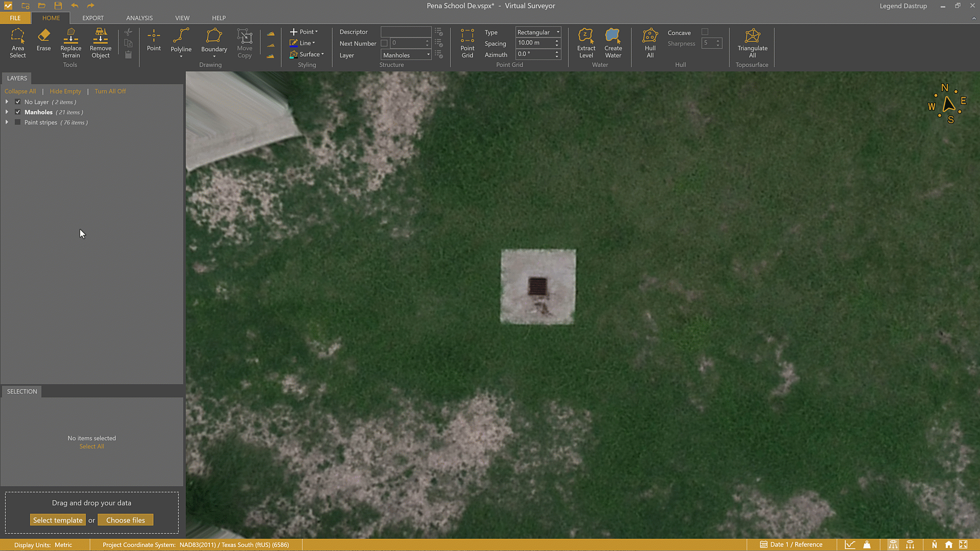The width and height of the screenshot is (980, 551).
Task: Click the weight icon in status bar
Action: click(x=867, y=544)
